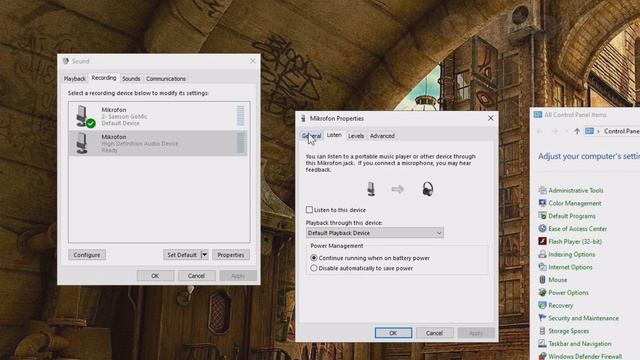
Task: Click the Up arrow in Control Panel
Action: [x=577, y=131]
